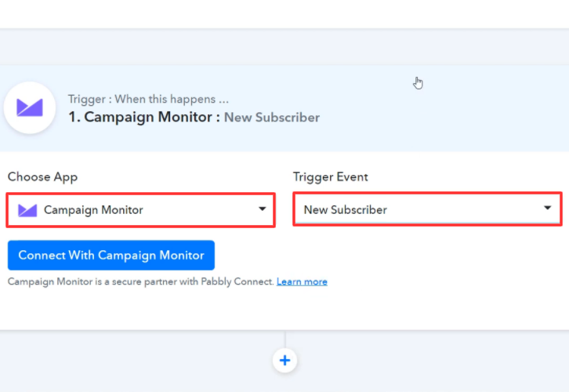Click the gray 'New Subscriber' header subtitle
The height and width of the screenshot is (392, 569).
[x=272, y=118]
